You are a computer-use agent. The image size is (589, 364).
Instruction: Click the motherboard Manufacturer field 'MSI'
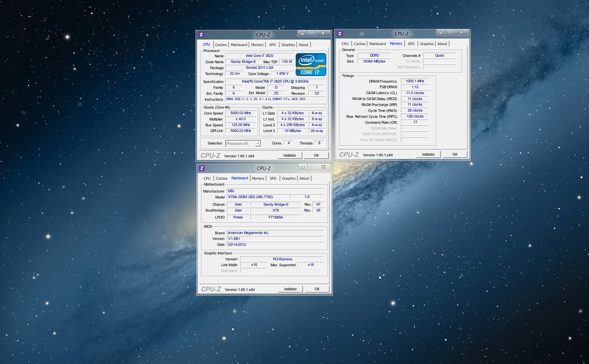(x=276, y=191)
